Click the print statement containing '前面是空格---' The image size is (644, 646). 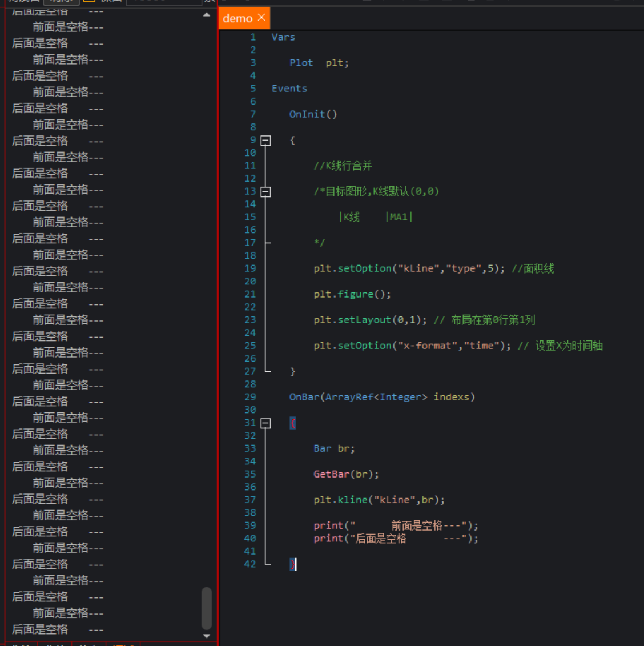(396, 525)
